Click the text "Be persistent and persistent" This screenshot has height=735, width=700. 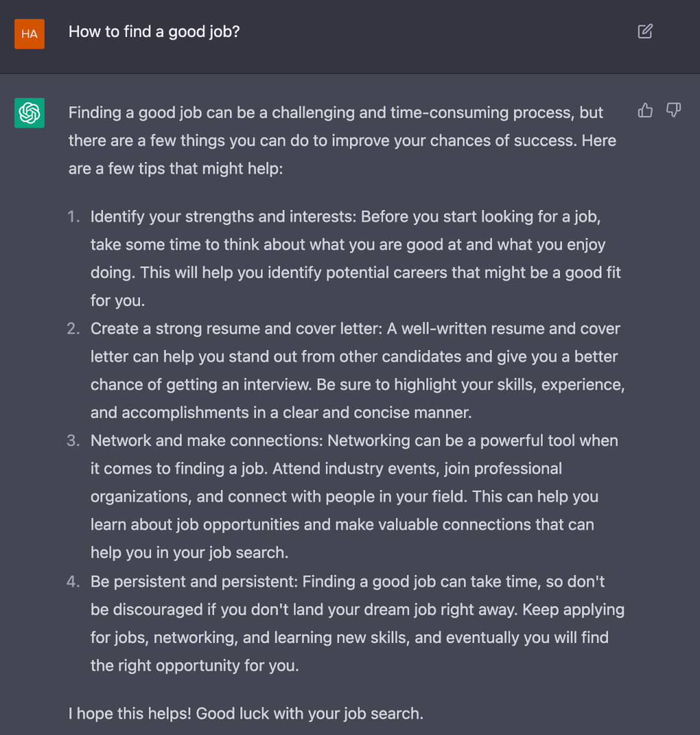click(x=194, y=582)
